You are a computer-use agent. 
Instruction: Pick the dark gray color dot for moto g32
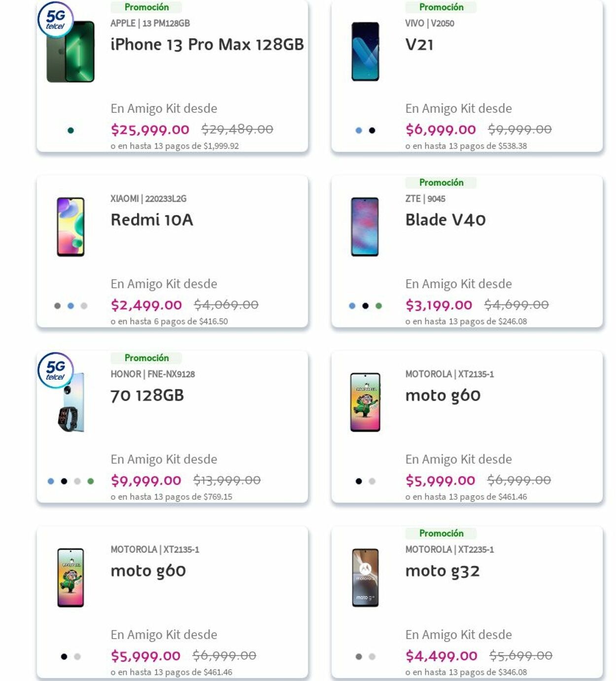point(359,657)
